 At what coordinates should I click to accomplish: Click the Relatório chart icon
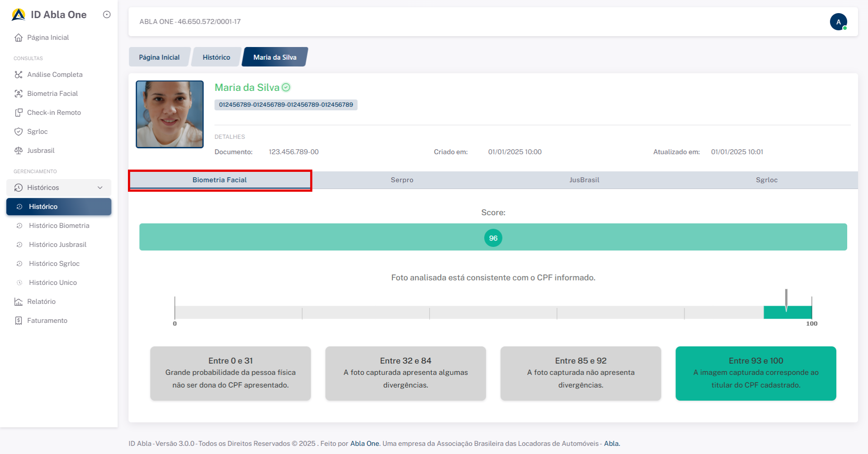(19, 302)
